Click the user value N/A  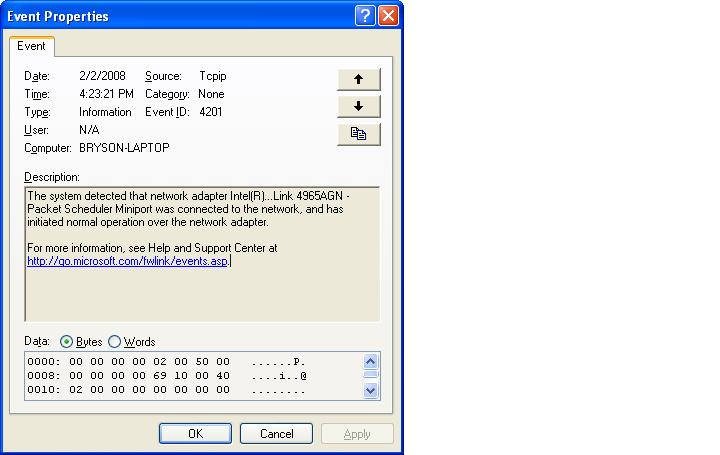tap(89, 130)
